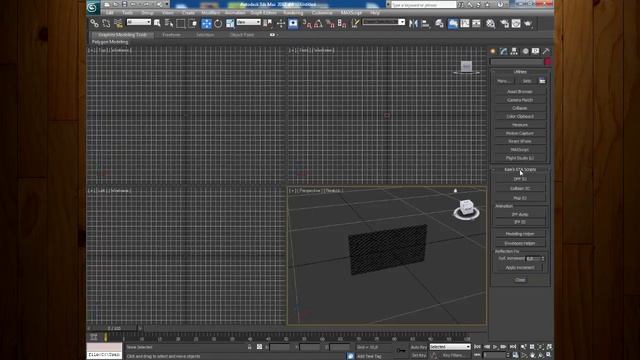Open the Edit menu
The width and height of the screenshot is (640, 360).
110,13
